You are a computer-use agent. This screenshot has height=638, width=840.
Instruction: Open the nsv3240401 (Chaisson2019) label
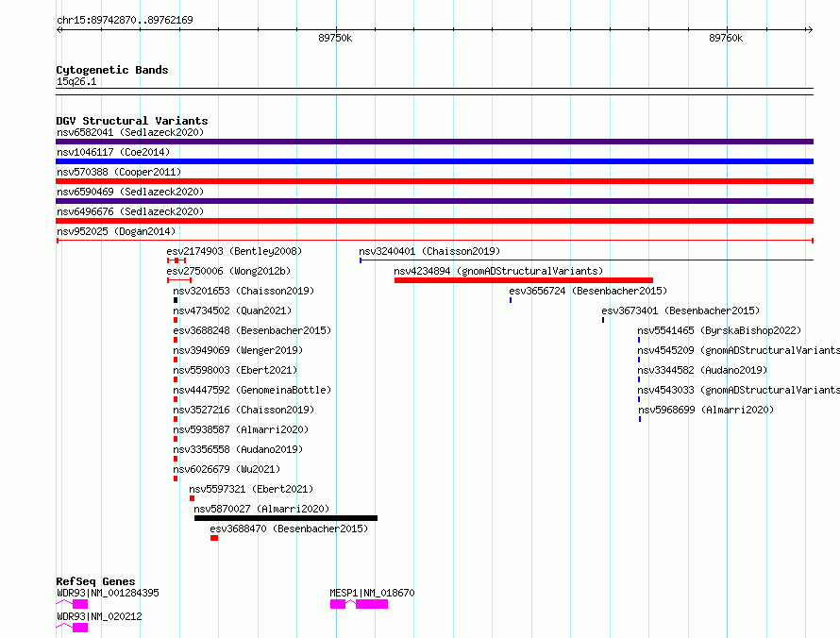(429, 251)
